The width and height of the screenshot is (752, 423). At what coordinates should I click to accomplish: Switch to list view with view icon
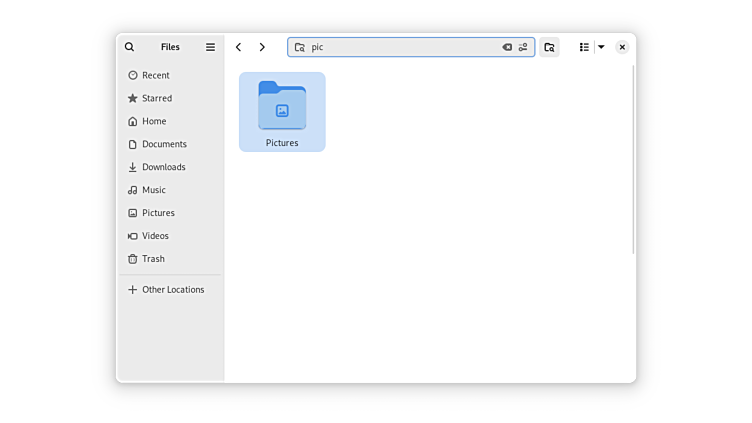tap(584, 47)
